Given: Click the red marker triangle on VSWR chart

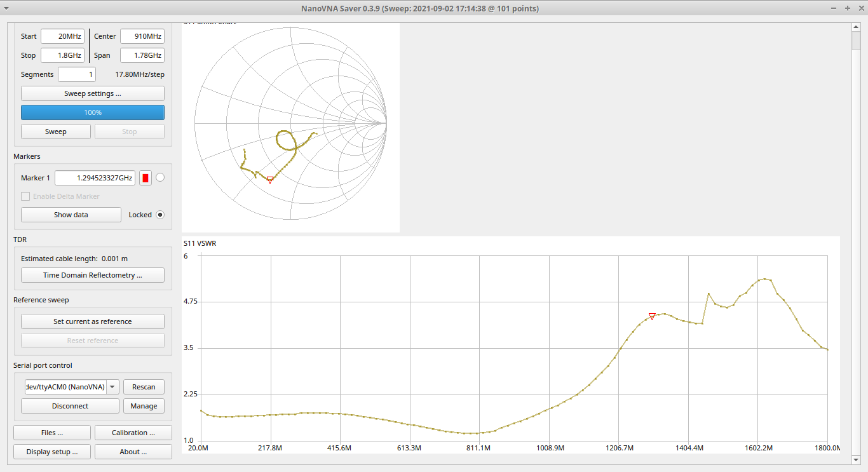Looking at the screenshot, I should [652, 316].
